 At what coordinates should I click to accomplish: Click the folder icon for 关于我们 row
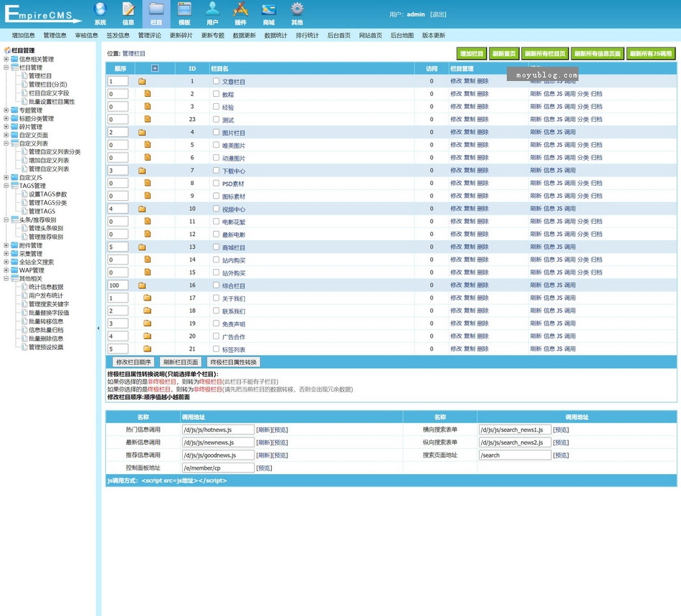pyautogui.click(x=147, y=298)
